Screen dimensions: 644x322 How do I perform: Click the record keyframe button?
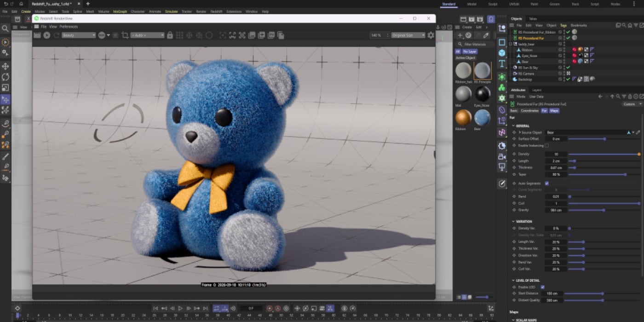pyautogui.click(x=270, y=308)
